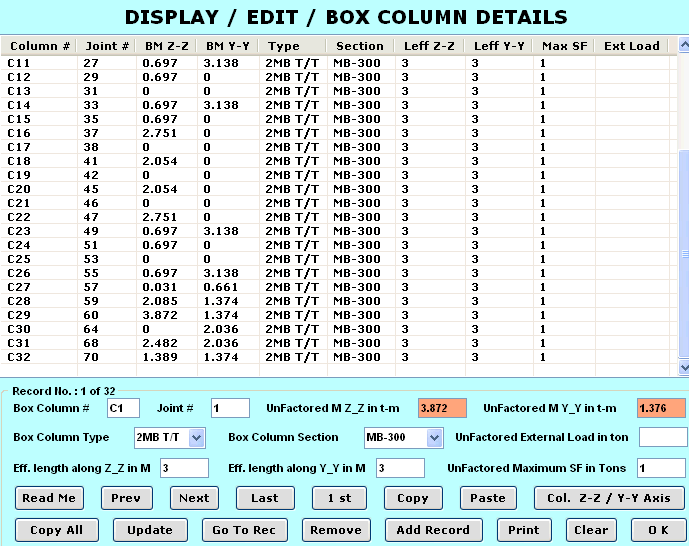The width and height of the screenshot is (689, 546).
Task: Click the Leff Z-Z column header
Action: click(430, 46)
